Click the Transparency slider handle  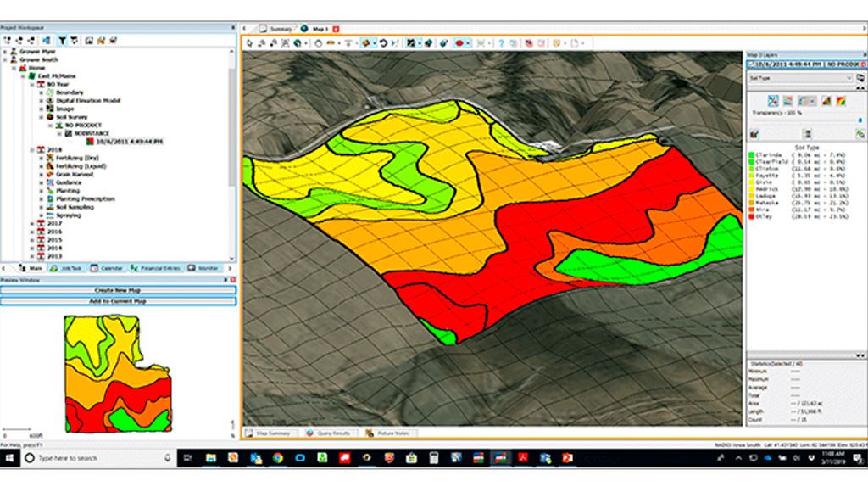pos(860,120)
